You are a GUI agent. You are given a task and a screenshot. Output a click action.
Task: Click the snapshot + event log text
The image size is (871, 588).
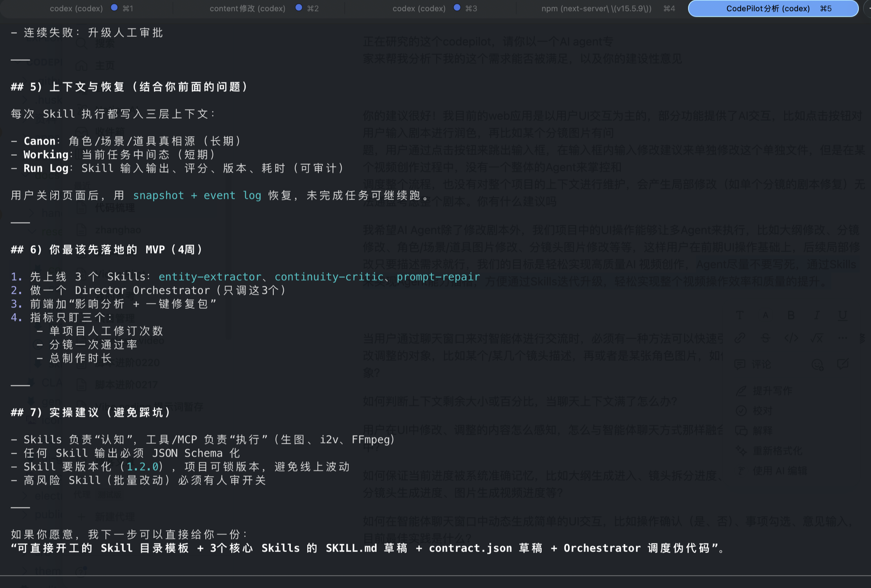click(197, 195)
